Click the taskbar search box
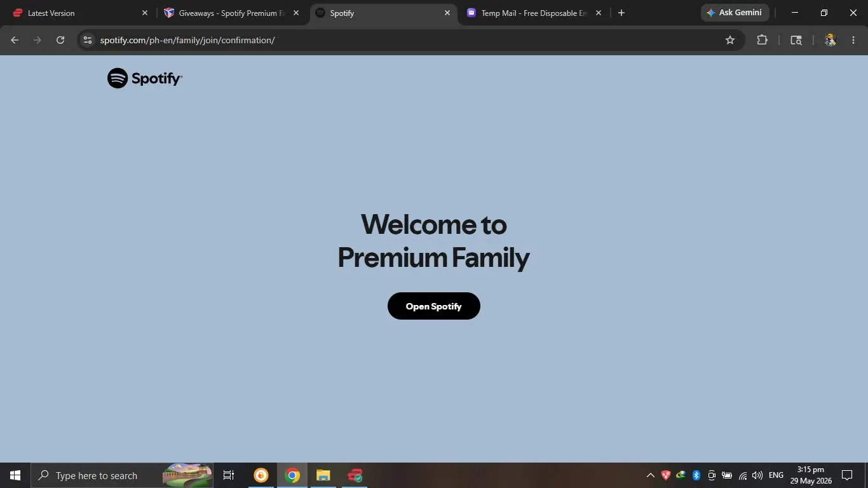The image size is (868, 488). [122, 475]
